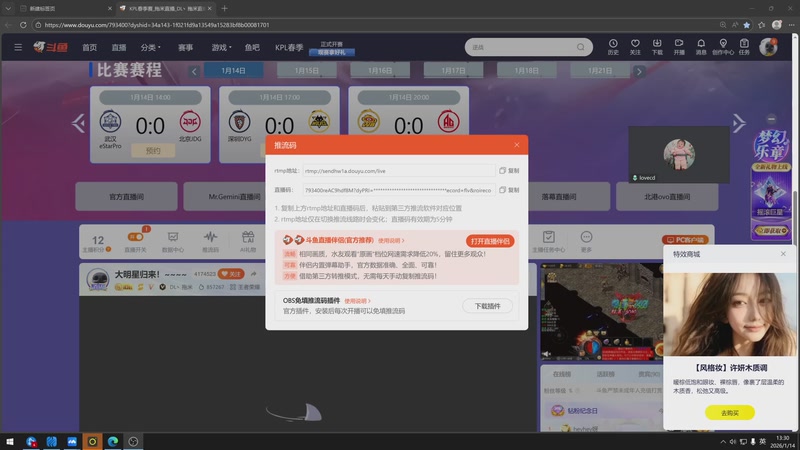Click the search magnifier icon
This screenshot has height=450, width=800.
tap(581, 47)
